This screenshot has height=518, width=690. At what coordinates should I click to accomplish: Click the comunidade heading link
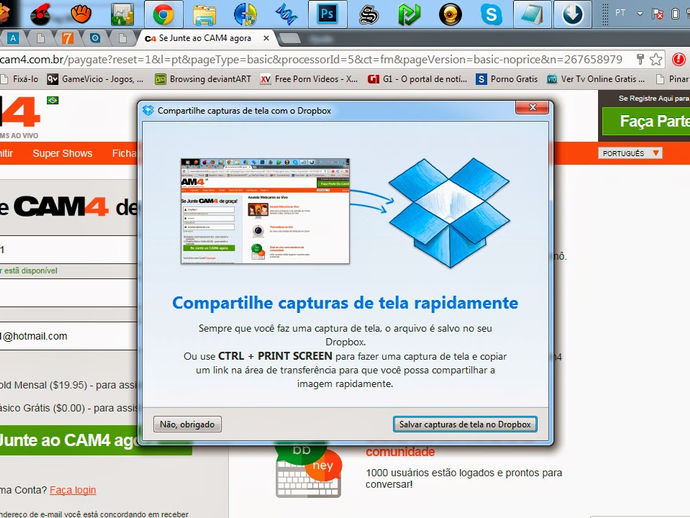[x=400, y=452]
